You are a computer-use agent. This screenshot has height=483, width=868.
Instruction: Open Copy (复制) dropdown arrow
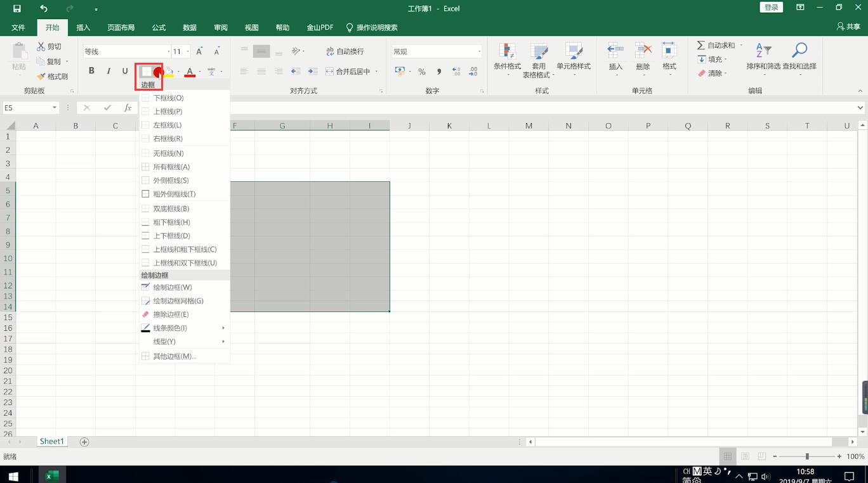point(67,61)
